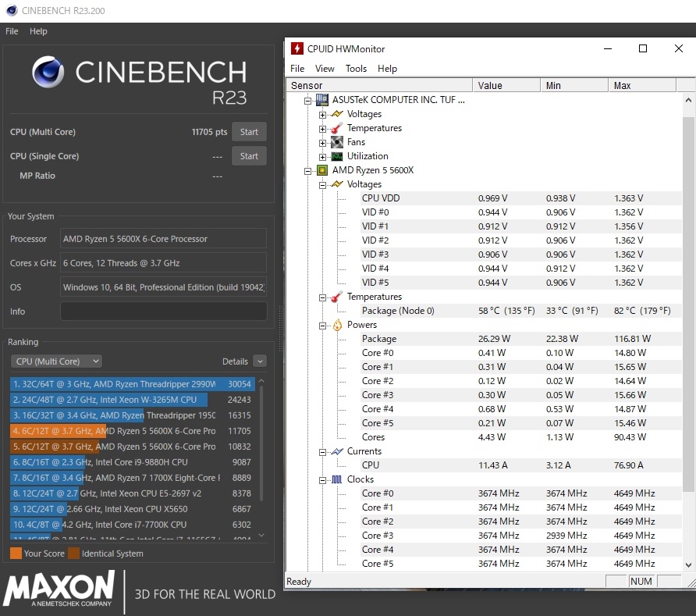Click the Powers flame icon

point(337,325)
